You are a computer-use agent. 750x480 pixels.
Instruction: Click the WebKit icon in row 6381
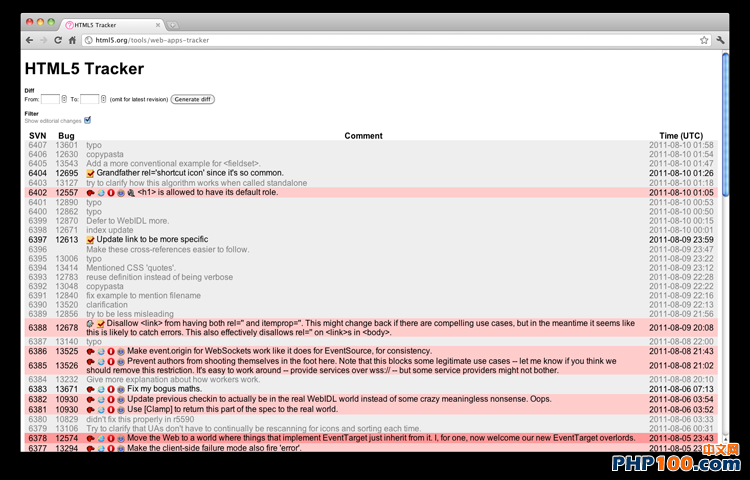(121, 410)
